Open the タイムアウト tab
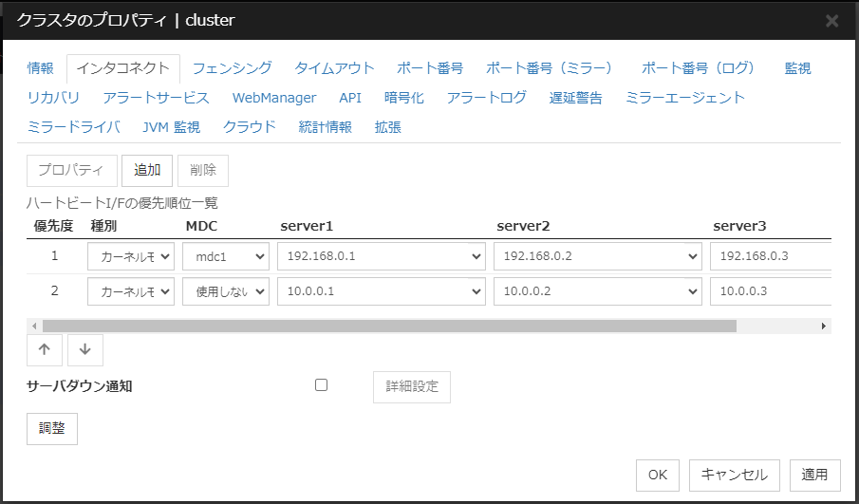 [x=334, y=68]
